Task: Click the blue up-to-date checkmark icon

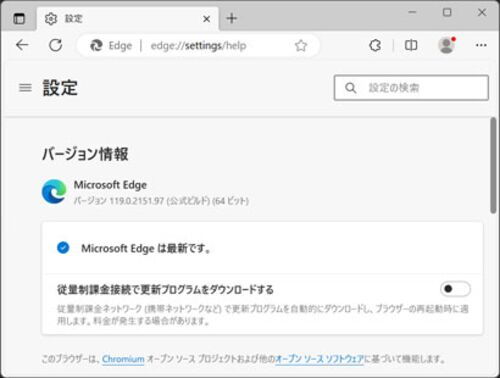Action: (x=63, y=248)
